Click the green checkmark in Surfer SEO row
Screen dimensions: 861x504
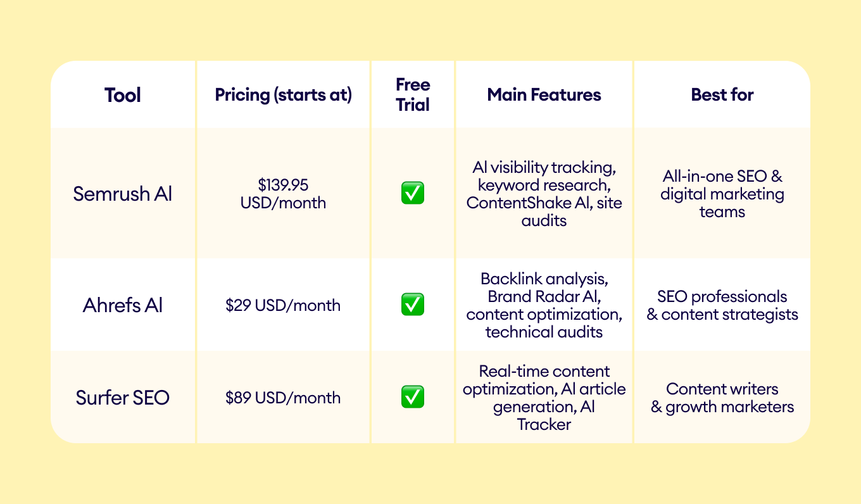pos(413,397)
